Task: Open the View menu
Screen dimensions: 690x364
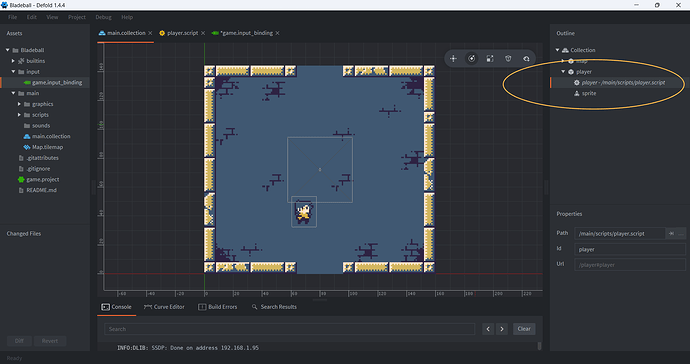Action: [x=52, y=17]
